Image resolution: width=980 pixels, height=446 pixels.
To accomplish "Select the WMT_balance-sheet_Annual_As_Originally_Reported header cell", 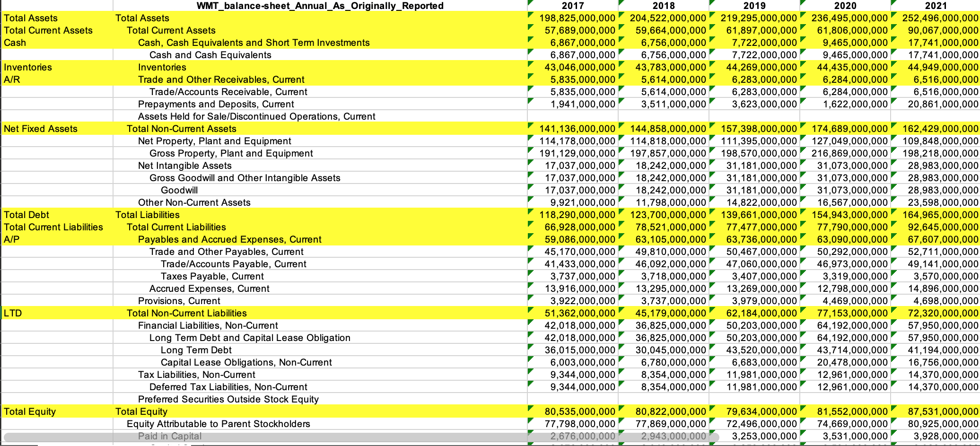I will pyautogui.click(x=320, y=6).
